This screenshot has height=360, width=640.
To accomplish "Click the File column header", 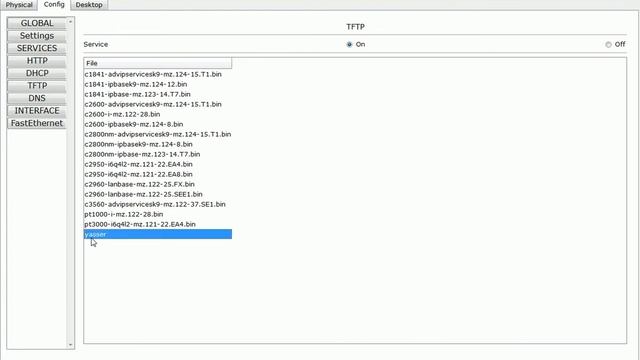I will [x=158, y=63].
